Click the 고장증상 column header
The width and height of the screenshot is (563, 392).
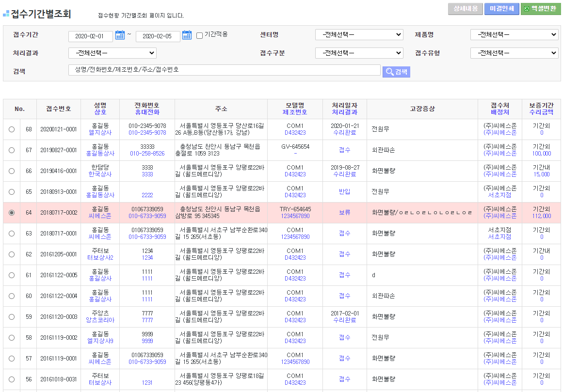(422, 109)
